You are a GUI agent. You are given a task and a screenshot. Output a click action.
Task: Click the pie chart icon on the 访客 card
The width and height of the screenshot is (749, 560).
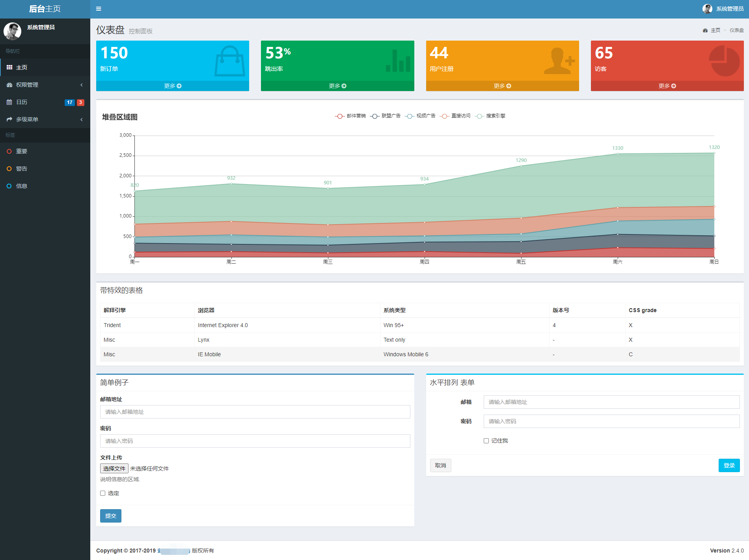click(724, 61)
